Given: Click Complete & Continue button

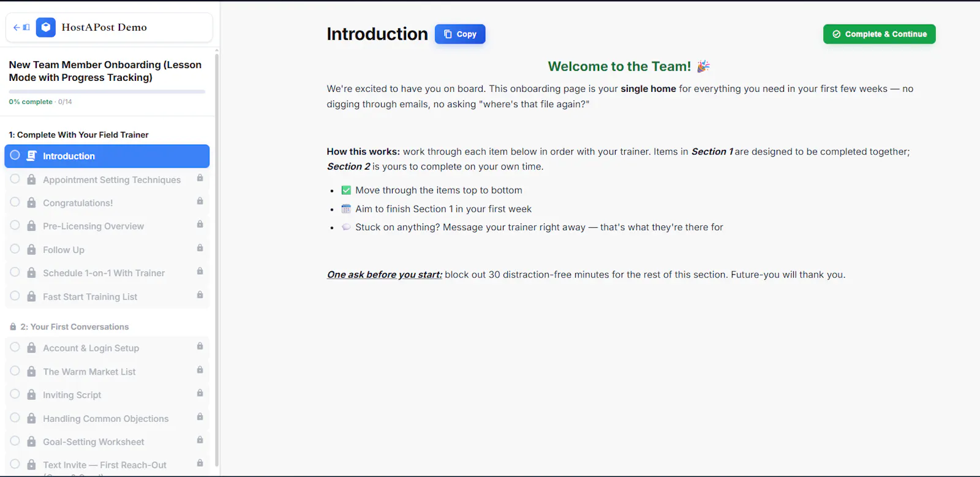Looking at the screenshot, I should click(x=880, y=34).
